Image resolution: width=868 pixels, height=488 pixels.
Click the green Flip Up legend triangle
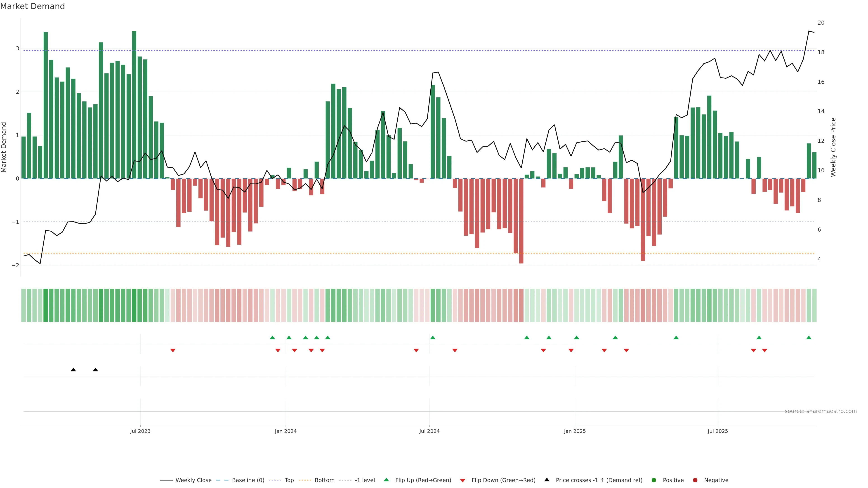tap(386, 480)
